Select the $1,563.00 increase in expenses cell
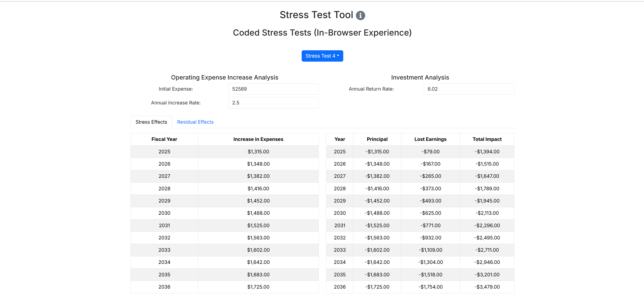The image size is (644, 299). pyautogui.click(x=258, y=238)
